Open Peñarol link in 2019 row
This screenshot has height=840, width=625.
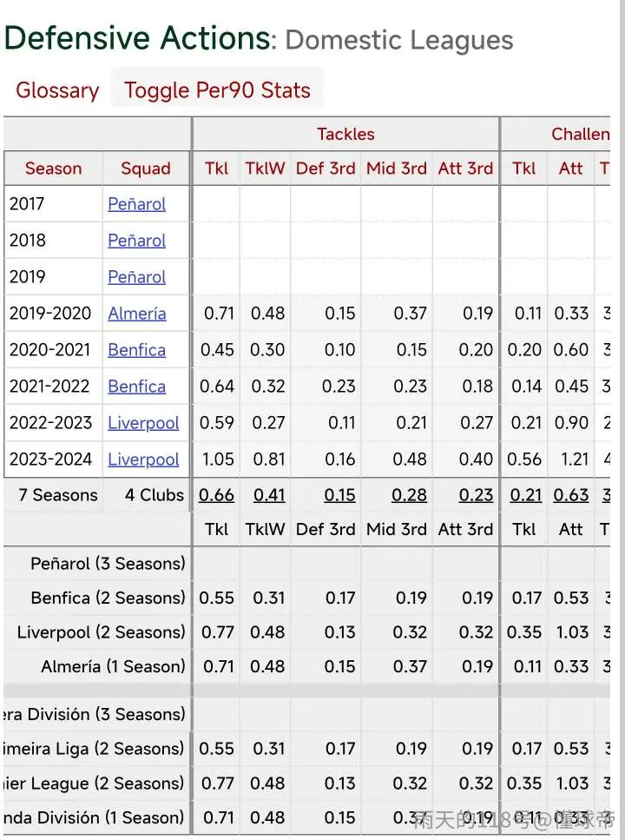coord(136,277)
